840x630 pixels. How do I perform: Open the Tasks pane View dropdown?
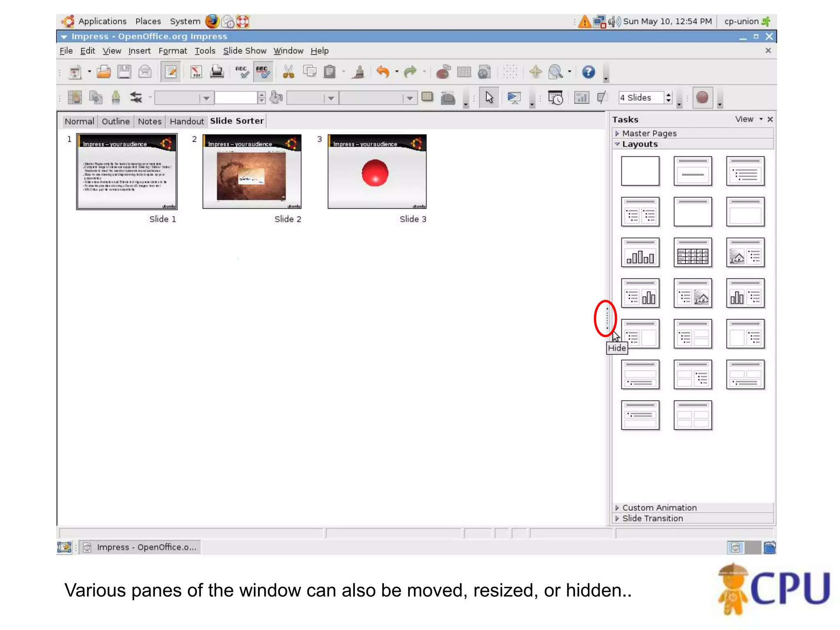749,119
